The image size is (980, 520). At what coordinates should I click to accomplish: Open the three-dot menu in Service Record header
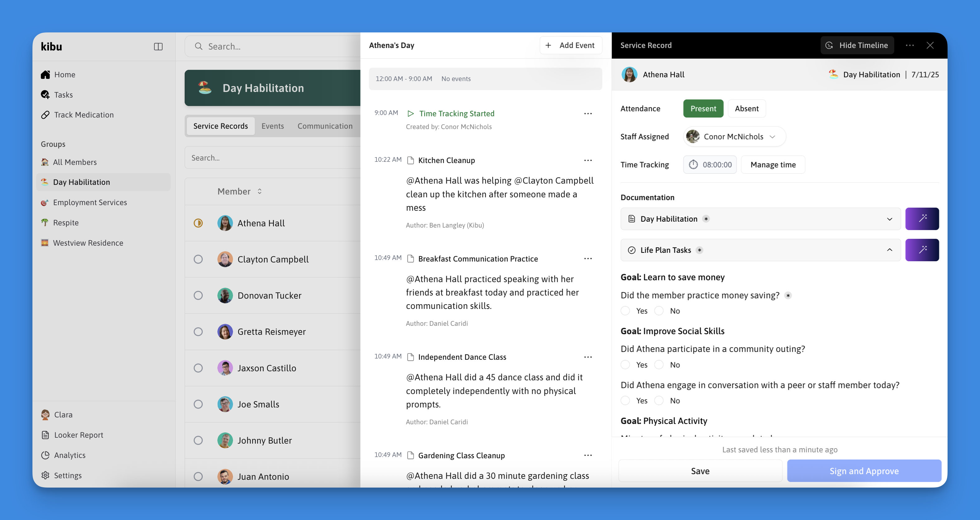coord(910,45)
